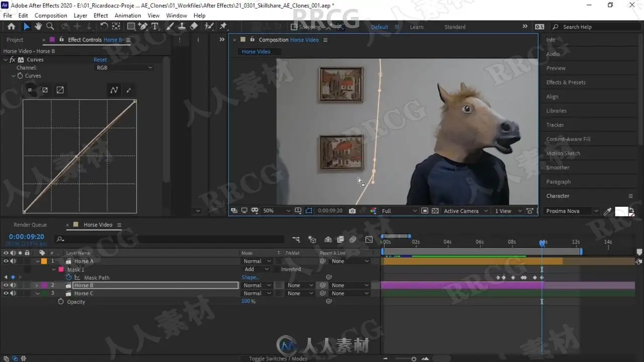Switch to the Project tab
The width and height of the screenshot is (644, 362).
(x=15, y=40)
